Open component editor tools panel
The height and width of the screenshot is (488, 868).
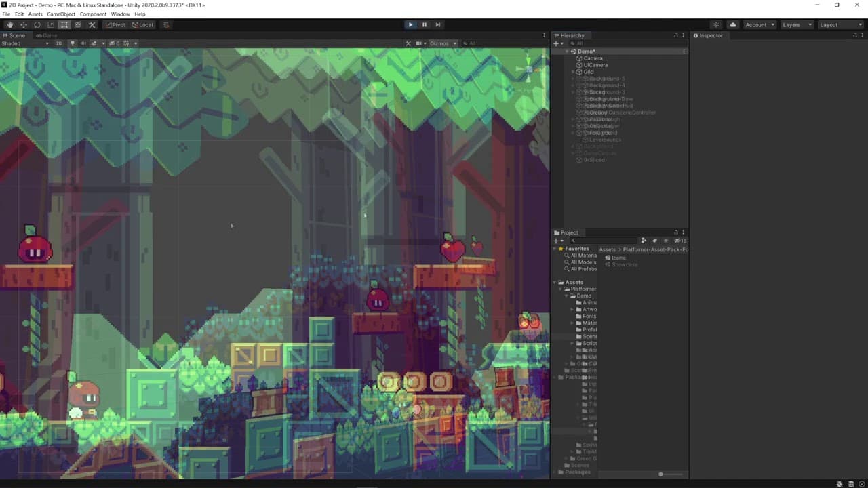408,43
